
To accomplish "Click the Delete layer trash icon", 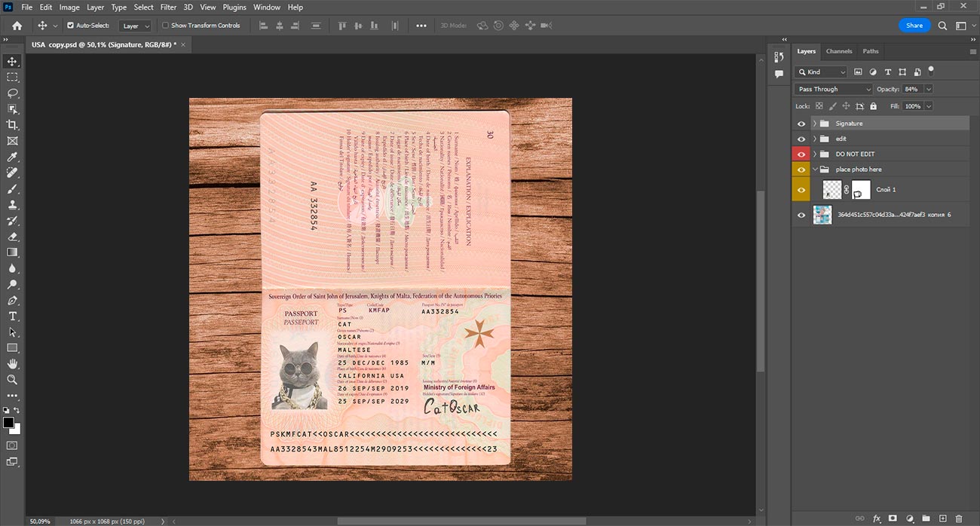I will pos(959,518).
